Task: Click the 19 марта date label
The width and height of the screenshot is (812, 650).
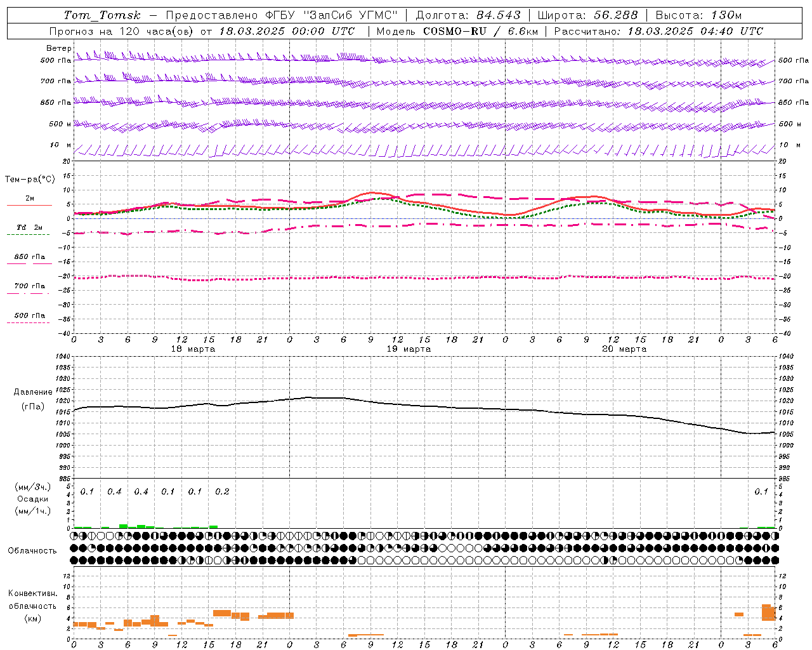Action: click(x=409, y=349)
